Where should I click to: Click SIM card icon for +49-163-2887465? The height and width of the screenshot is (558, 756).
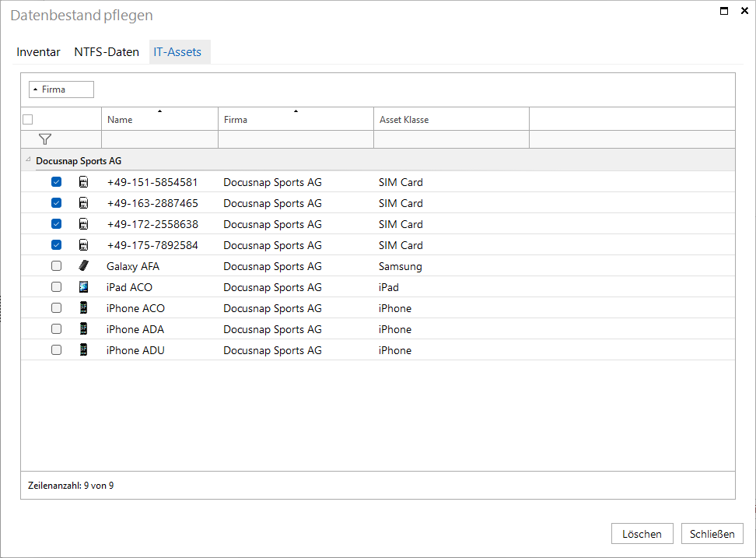83,203
